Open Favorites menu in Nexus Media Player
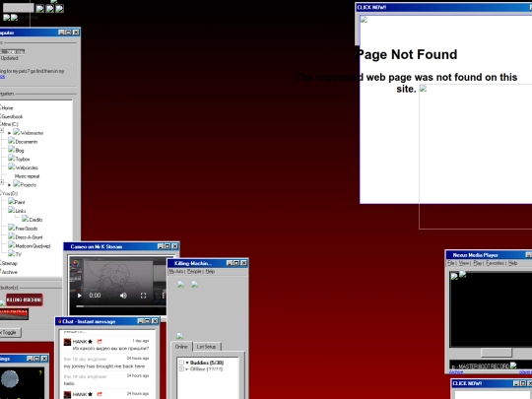Viewport: 532px width, 399px height. click(x=495, y=263)
